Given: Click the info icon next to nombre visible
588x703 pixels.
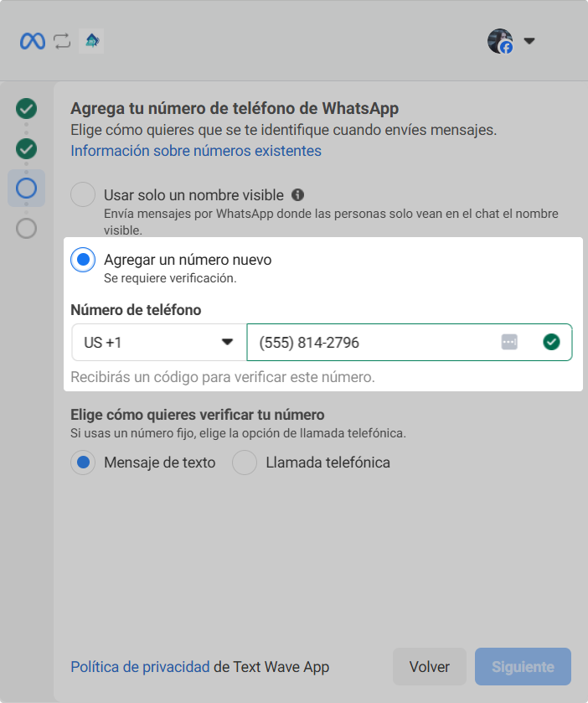Looking at the screenshot, I should pyautogui.click(x=297, y=194).
